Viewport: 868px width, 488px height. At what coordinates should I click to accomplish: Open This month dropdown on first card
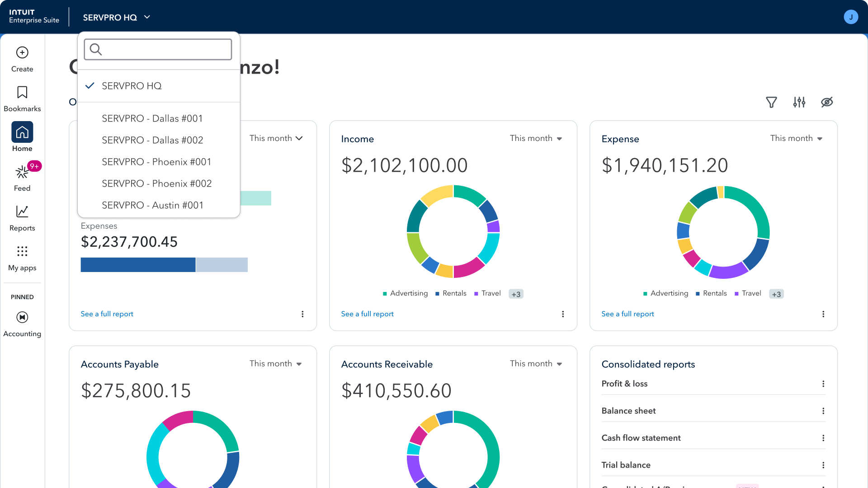point(276,138)
